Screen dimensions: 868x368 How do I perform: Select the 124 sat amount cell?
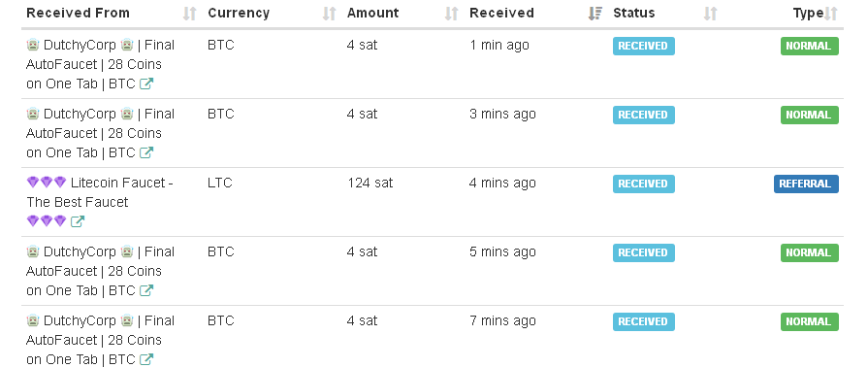pos(370,183)
